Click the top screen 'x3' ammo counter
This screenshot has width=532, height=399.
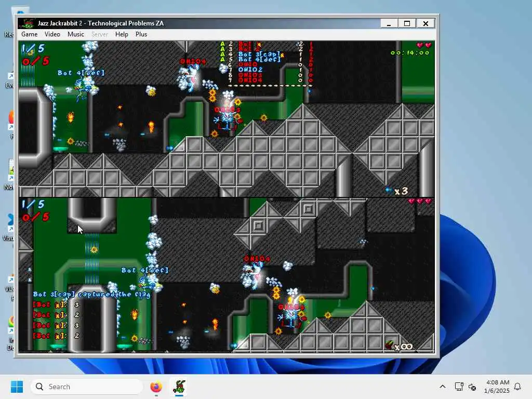[x=397, y=191]
